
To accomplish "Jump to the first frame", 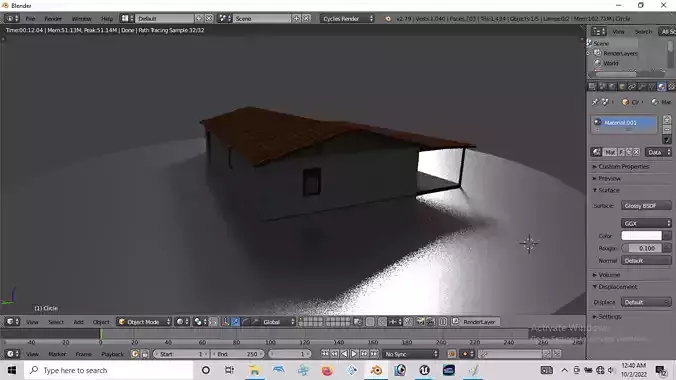I will click(x=325, y=354).
